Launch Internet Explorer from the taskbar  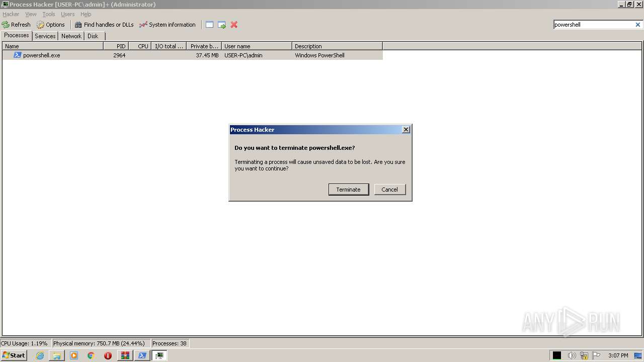coord(40,355)
